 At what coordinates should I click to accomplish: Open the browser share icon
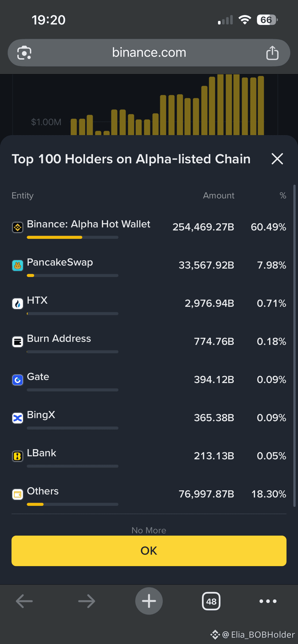272,53
